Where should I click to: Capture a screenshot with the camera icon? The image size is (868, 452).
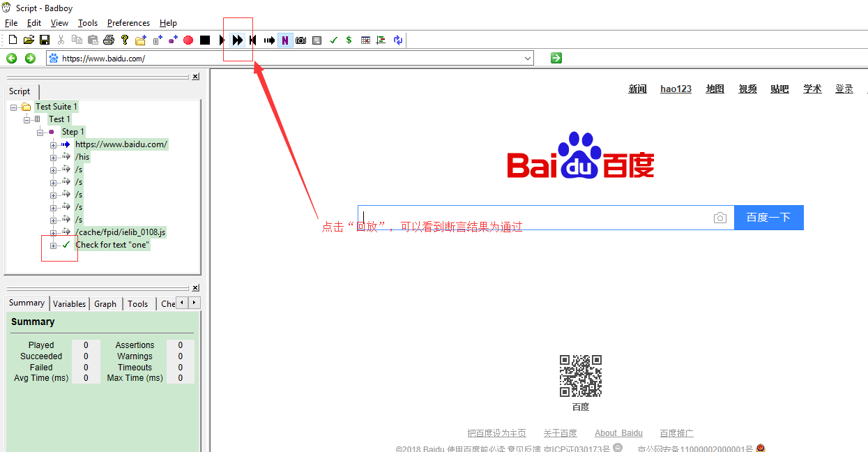coord(300,40)
